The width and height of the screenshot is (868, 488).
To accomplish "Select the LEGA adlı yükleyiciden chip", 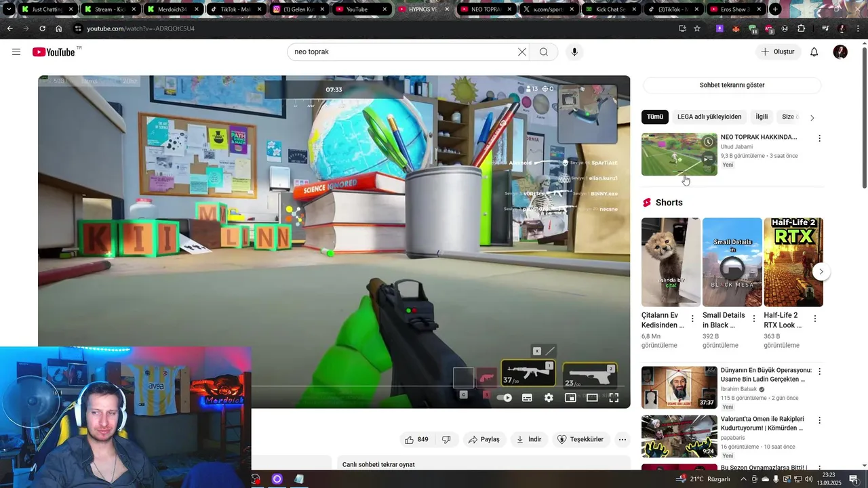I will (709, 117).
